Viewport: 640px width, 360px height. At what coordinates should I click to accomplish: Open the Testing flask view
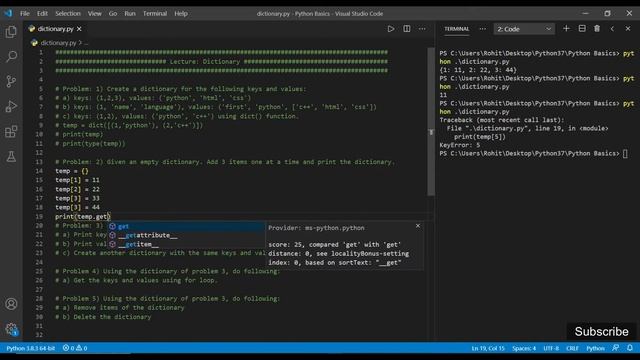pos(11,156)
